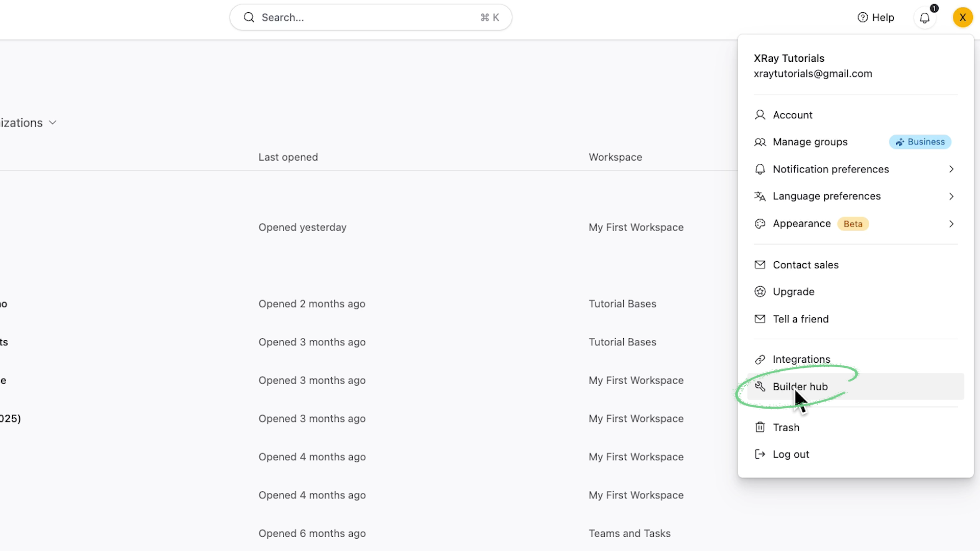This screenshot has height=551, width=980.
Task: Select the Builder hub wrench icon
Action: [760, 386]
